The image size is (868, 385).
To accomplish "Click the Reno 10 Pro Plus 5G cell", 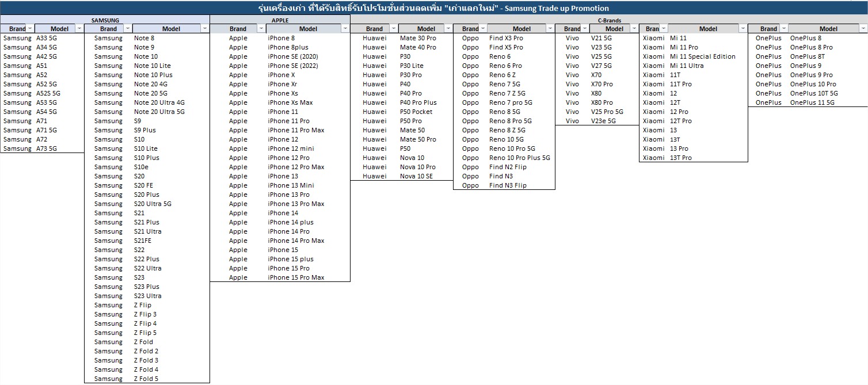I will click(521, 158).
